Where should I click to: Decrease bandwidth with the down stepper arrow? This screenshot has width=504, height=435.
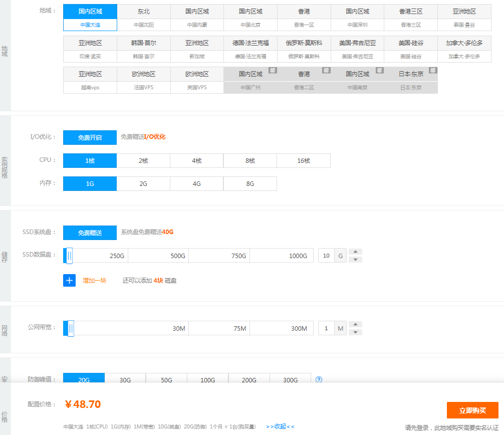355,332
